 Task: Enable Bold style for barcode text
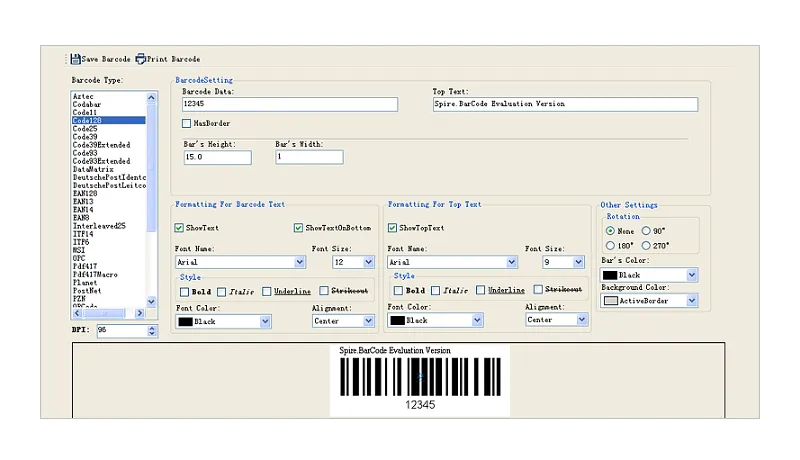(x=185, y=292)
